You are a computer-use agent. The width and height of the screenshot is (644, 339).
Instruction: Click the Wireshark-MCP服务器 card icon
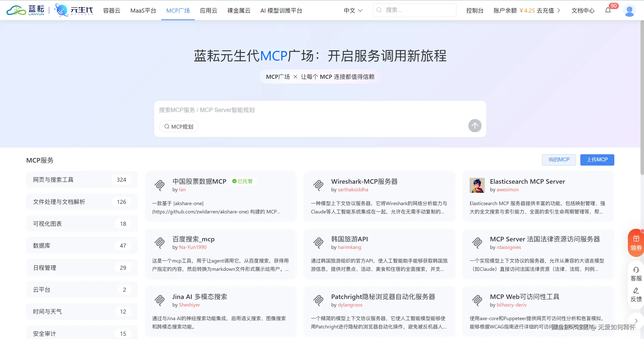click(318, 185)
